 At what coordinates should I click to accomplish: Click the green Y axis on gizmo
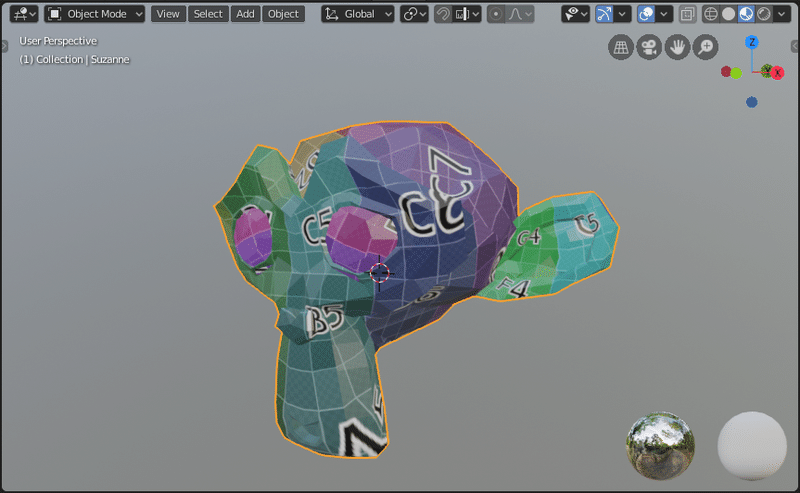766,70
